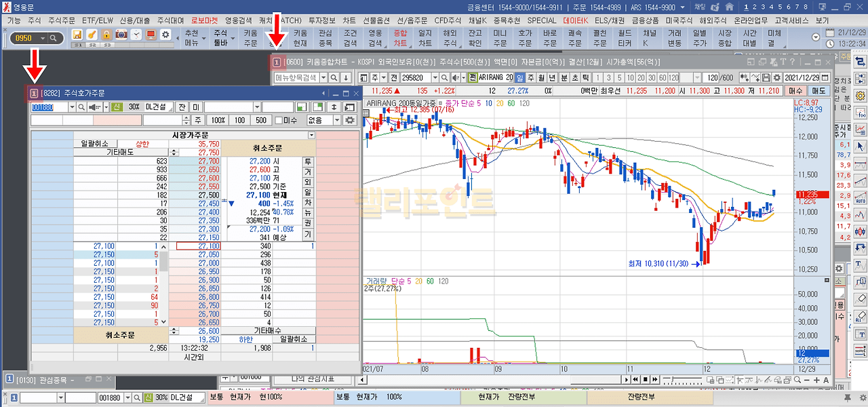Expand the 없음 dropdown in order window
The height and width of the screenshot is (407, 868).
point(336,120)
